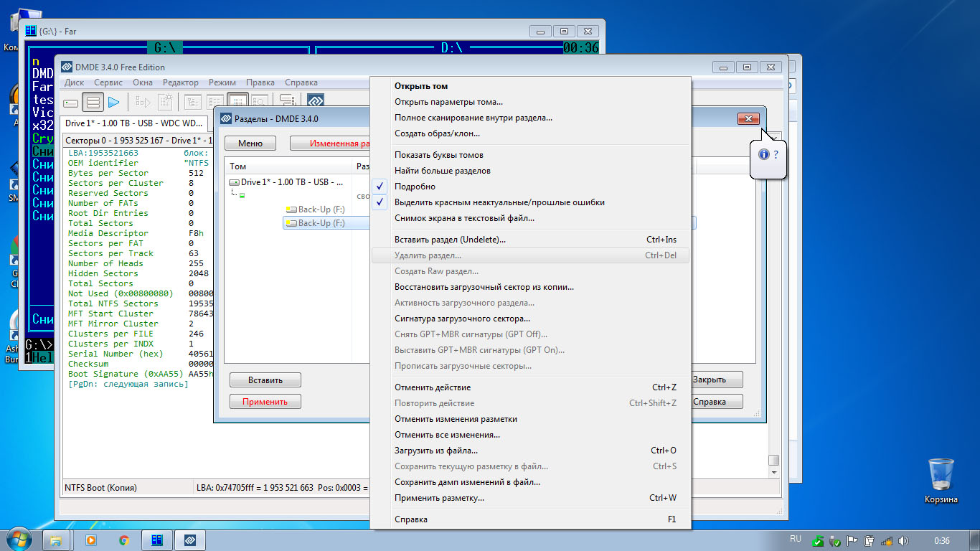Click the stacked disks icon in toolbar
Viewport: 980px width, 551px height.
pos(288,103)
